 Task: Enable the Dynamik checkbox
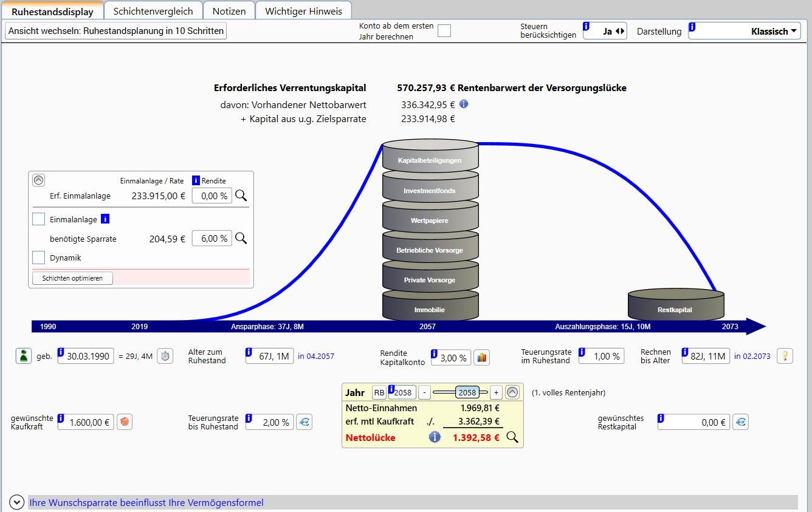click(x=38, y=258)
